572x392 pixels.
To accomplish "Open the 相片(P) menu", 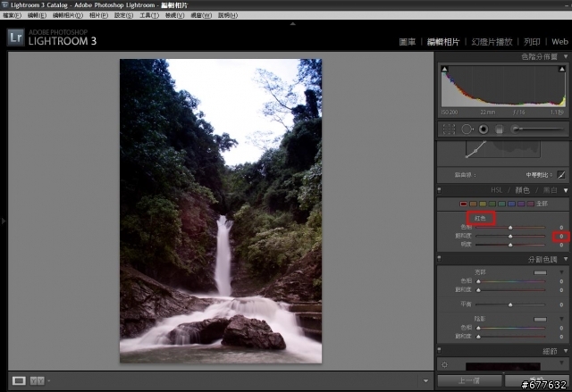I will click(x=98, y=15).
